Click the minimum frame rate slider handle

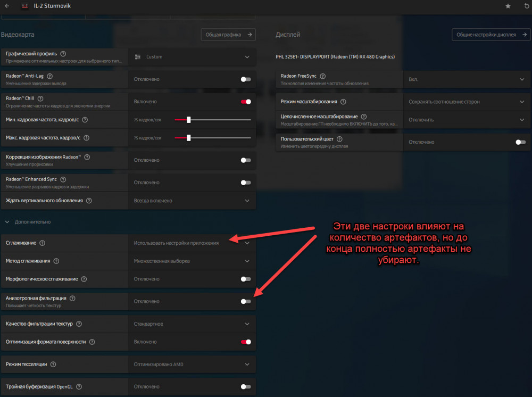pyautogui.click(x=188, y=119)
